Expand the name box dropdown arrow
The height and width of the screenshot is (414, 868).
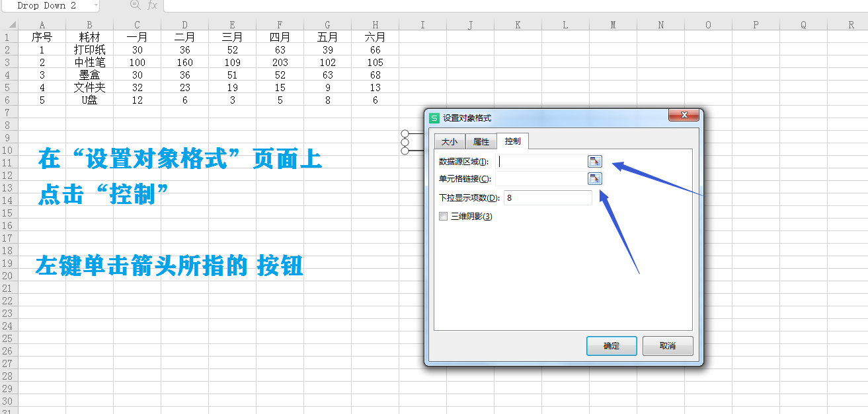[x=96, y=5]
